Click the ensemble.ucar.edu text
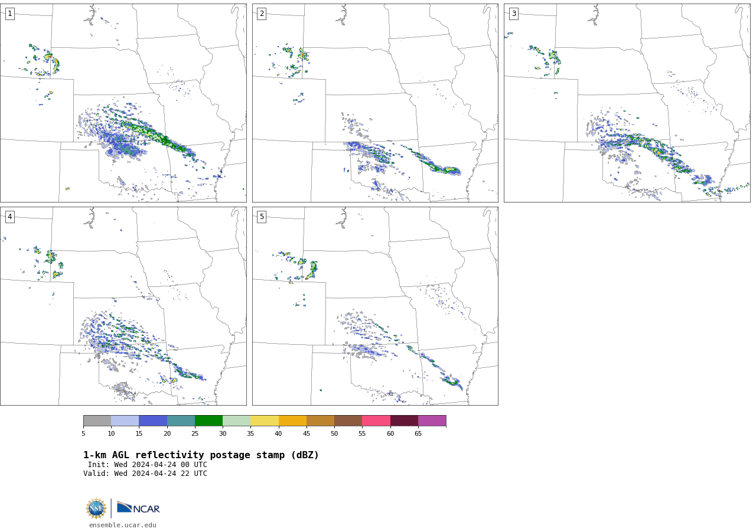This screenshot has width=756, height=532. [123, 525]
